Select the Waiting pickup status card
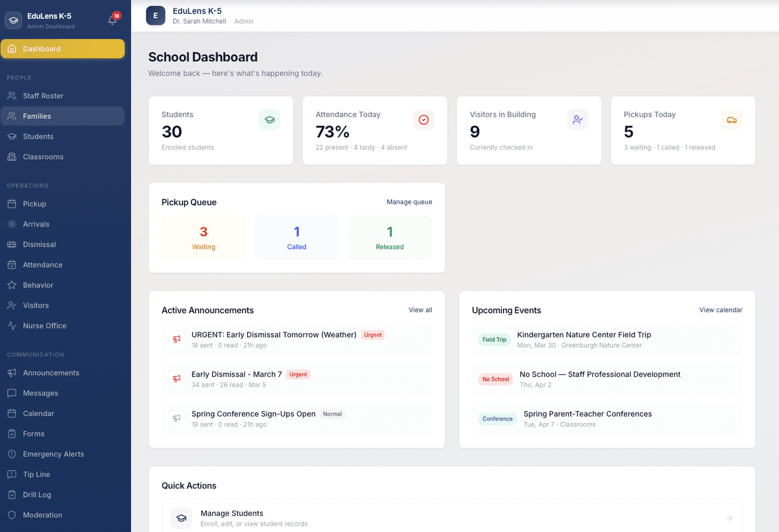Image resolution: width=779 pixels, height=532 pixels. [x=204, y=237]
